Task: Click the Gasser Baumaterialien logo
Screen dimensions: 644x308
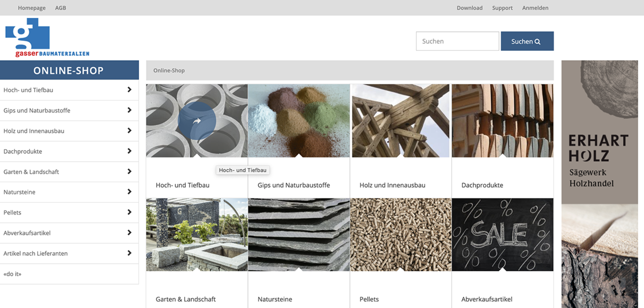Action: (x=47, y=37)
